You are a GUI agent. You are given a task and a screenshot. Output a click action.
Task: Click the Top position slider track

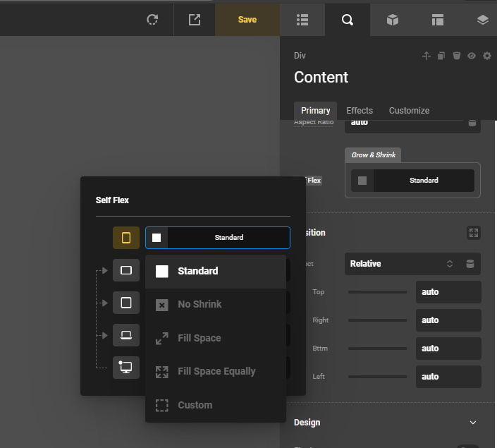point(377,292)
